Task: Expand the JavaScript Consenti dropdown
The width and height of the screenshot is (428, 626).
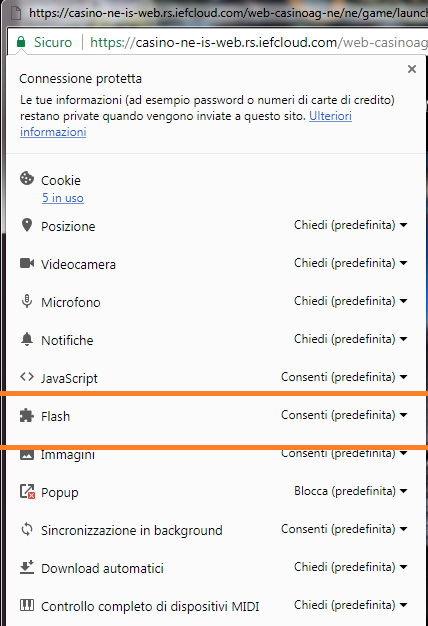Action: coord(344,377)
